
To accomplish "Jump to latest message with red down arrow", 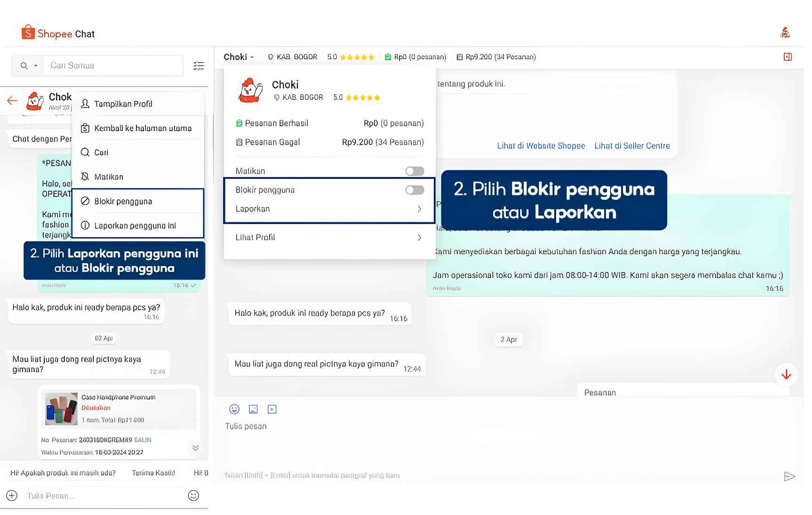I will coord(786,375).
